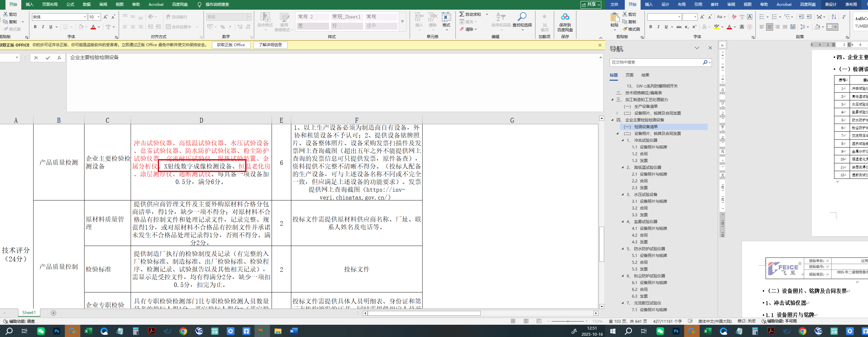The image size is (868, 337).
Task: Toggle character border icon in Word
Action: click(x=749, y=17)
